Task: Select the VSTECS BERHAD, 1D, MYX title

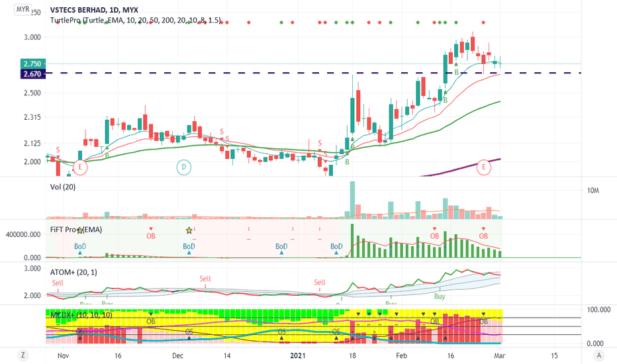Action: 94,10
